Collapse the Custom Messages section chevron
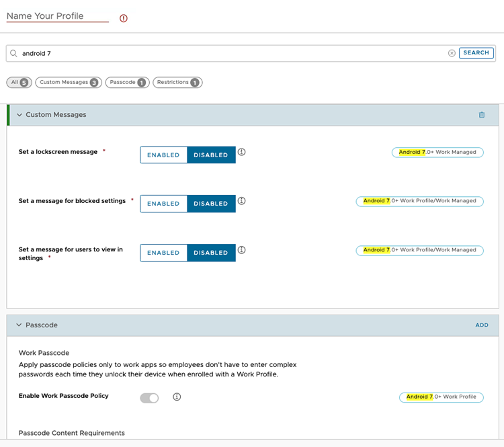The image size is (504, 447). point(19,115)
